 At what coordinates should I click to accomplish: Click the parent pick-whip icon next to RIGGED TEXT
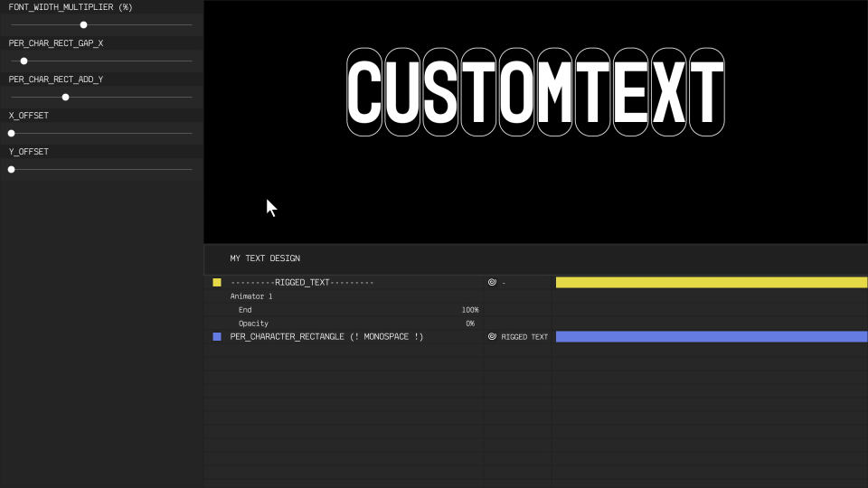pos(492,336)
